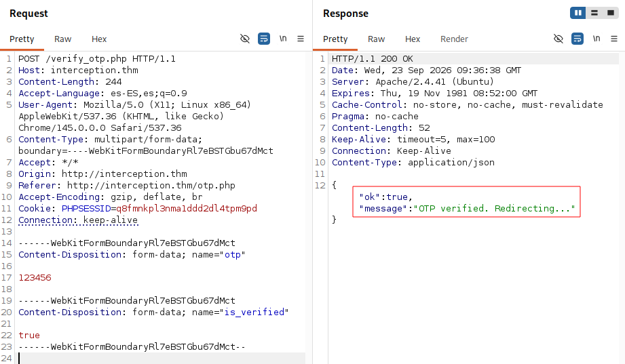
Task: Click the Server: Apache/2.4.41 header
Action: point(413,81)
